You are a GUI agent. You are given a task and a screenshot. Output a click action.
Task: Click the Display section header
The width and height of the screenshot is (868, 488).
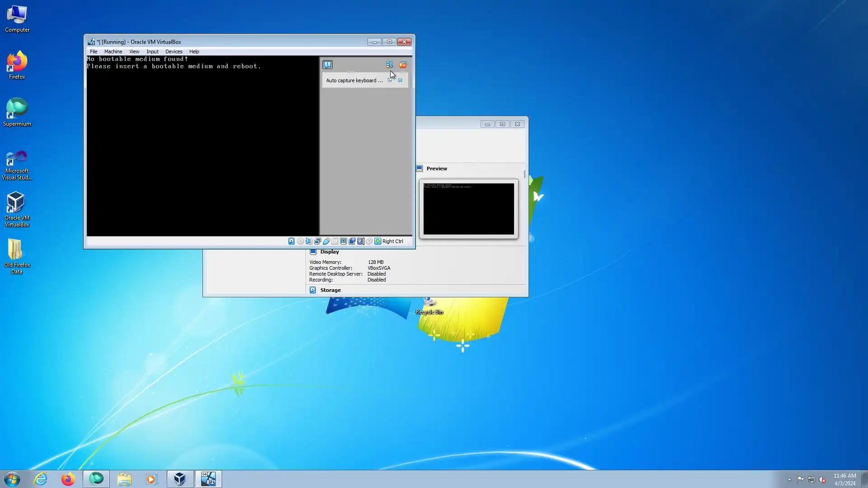(329, 252)
